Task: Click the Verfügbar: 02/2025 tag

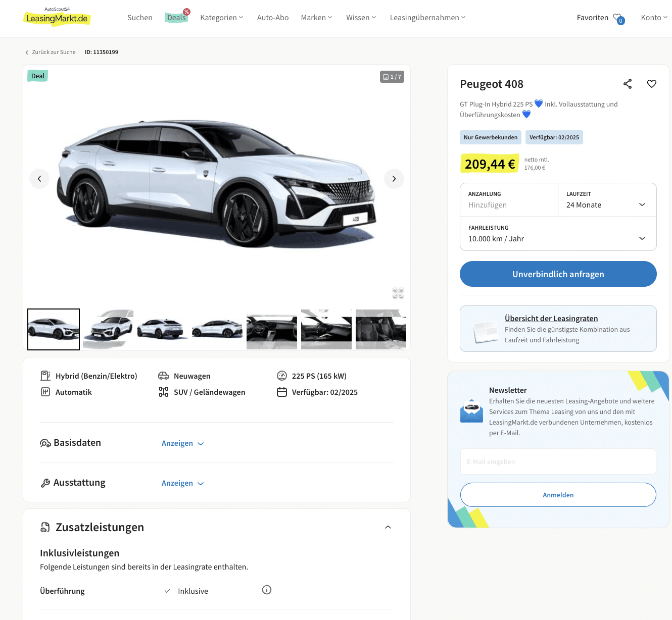Action: 554,137
